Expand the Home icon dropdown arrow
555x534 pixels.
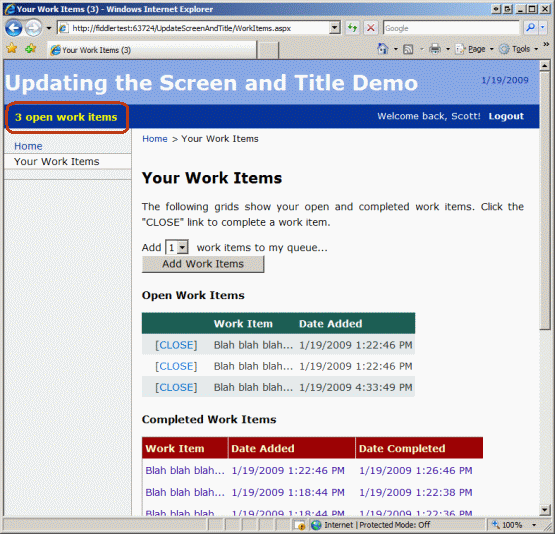pos(395,49)
